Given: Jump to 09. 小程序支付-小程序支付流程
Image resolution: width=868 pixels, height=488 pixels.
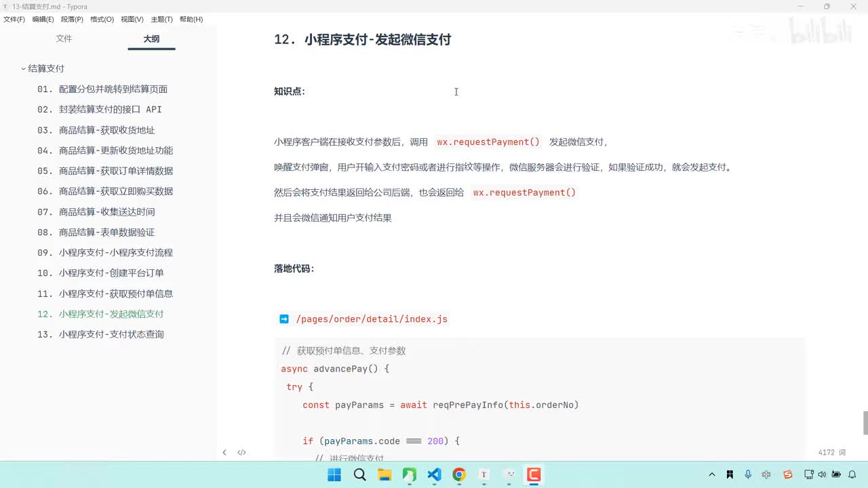Looking at the screenshot, I should [x=105, y=253].
